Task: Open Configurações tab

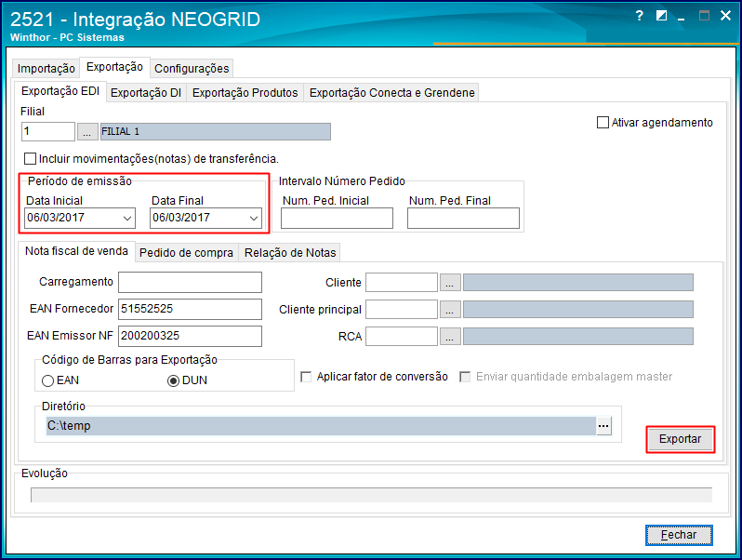Action: (192, 69)
